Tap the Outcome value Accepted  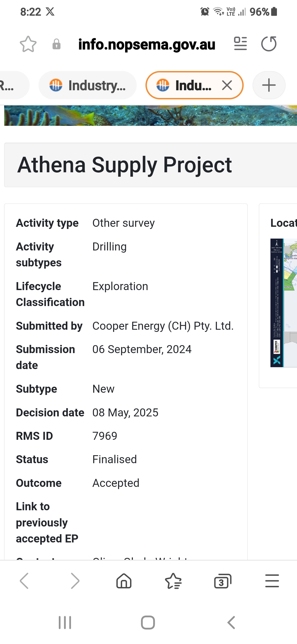(116, 483)
